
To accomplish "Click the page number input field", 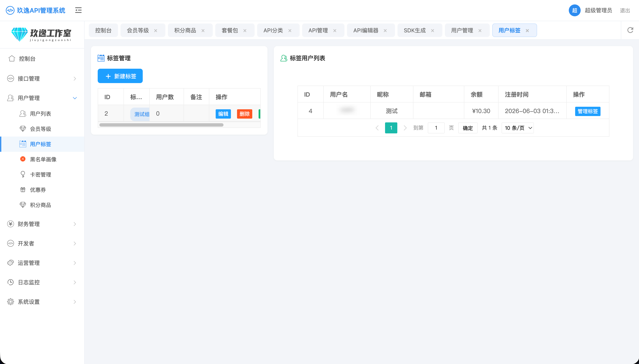I will (436, 128).
